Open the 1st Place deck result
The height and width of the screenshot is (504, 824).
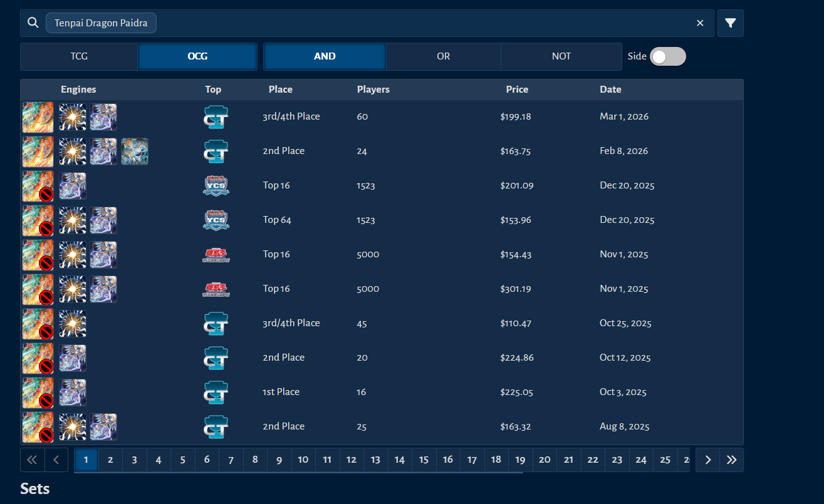[x=382, y=393]
